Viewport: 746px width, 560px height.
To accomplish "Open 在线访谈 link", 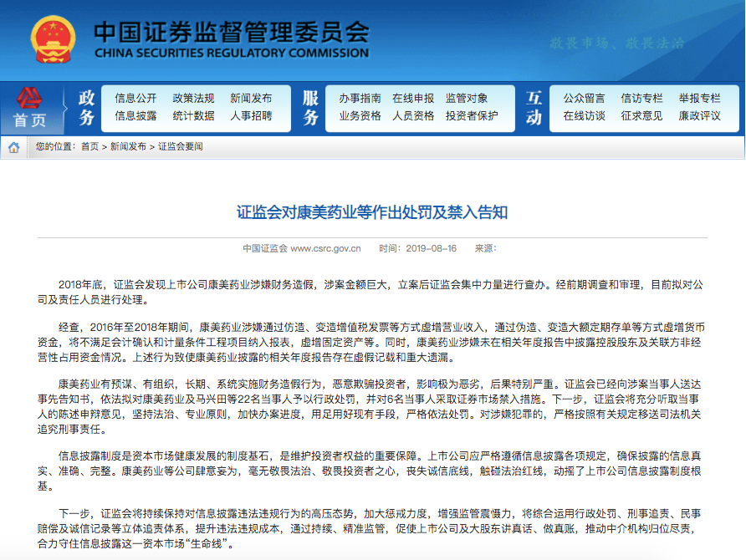I will [584, 116].
